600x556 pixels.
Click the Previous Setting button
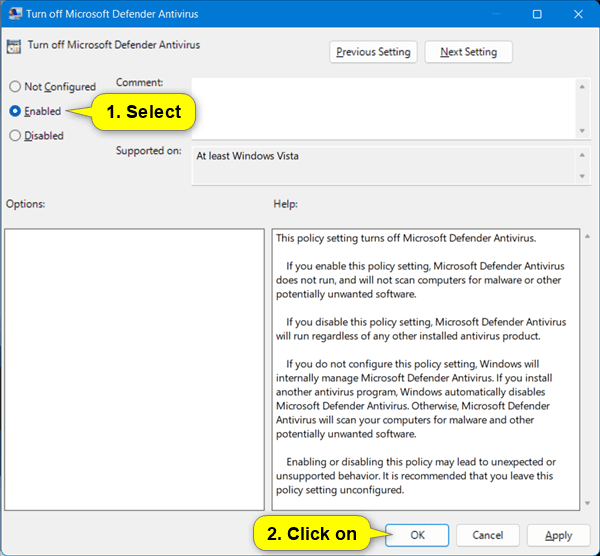373,52
